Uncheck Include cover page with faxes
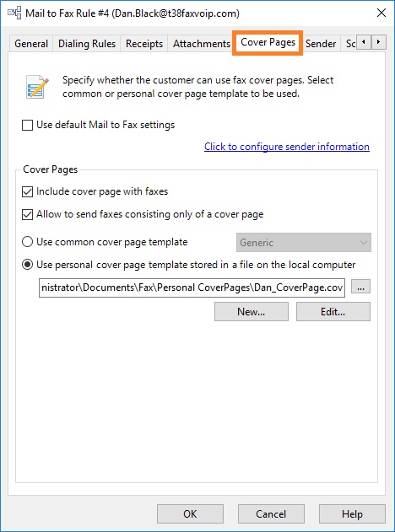 click(28, 191)
